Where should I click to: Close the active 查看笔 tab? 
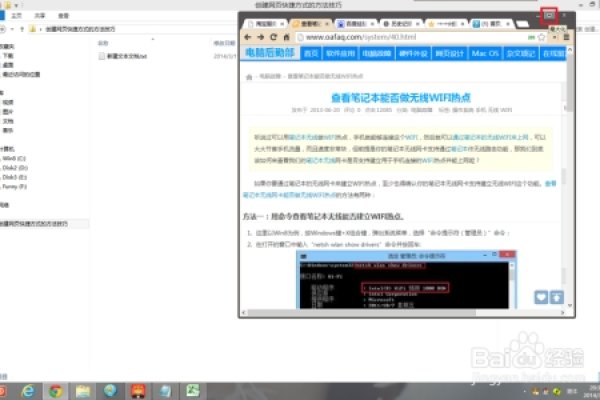(x=327, y=24)
